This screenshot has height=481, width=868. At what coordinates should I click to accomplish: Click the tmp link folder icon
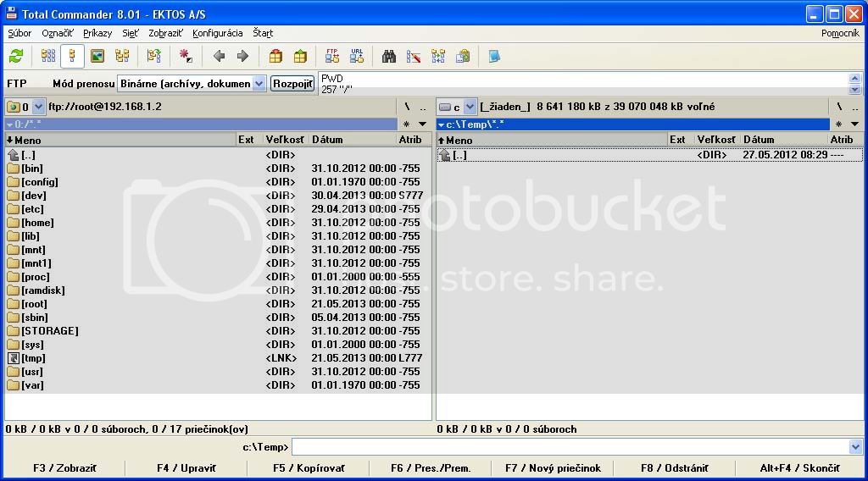click(x=14, y=358)
